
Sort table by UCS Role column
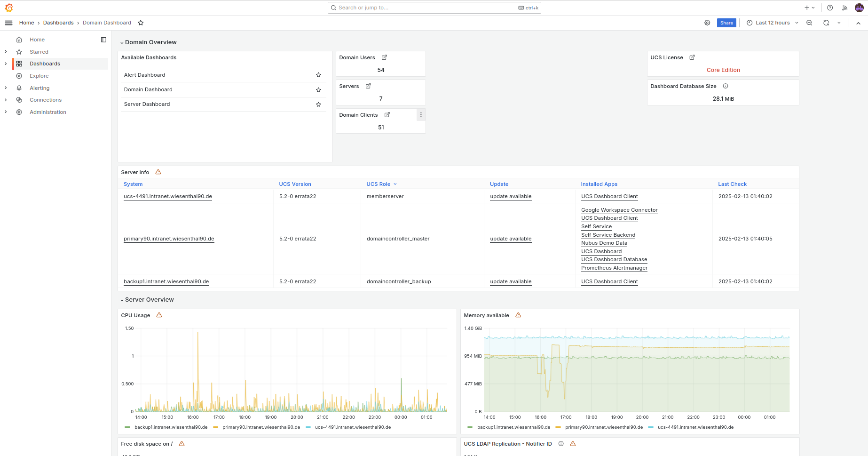[381, 184]
